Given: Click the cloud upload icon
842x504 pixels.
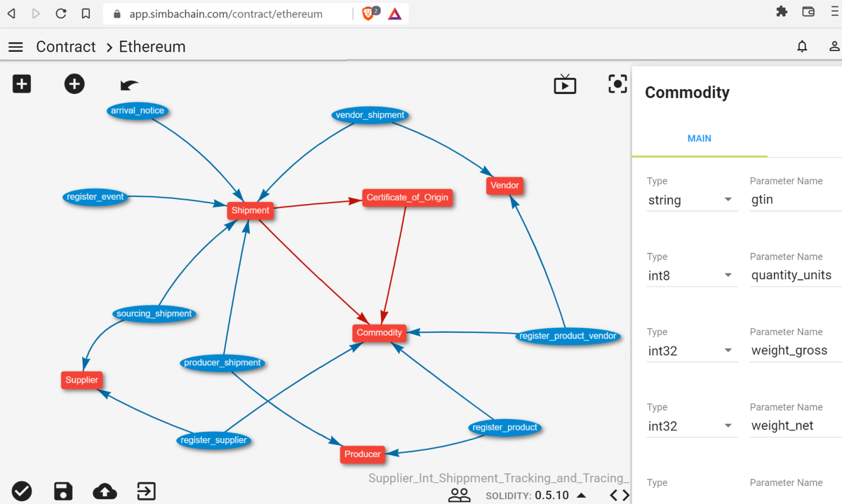Looking at the screenshot, I should point(105,491).
